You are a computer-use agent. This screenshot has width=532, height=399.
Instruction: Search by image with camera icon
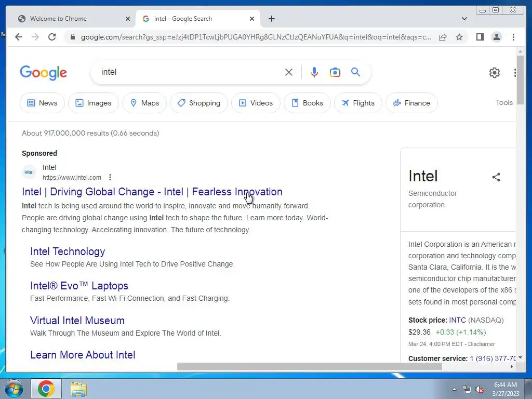click(335, 72)
